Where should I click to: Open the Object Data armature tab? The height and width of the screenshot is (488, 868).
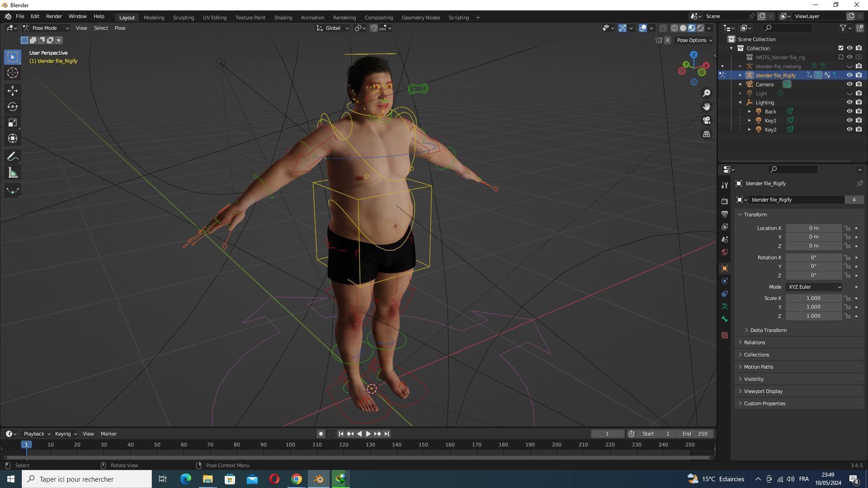725,306
